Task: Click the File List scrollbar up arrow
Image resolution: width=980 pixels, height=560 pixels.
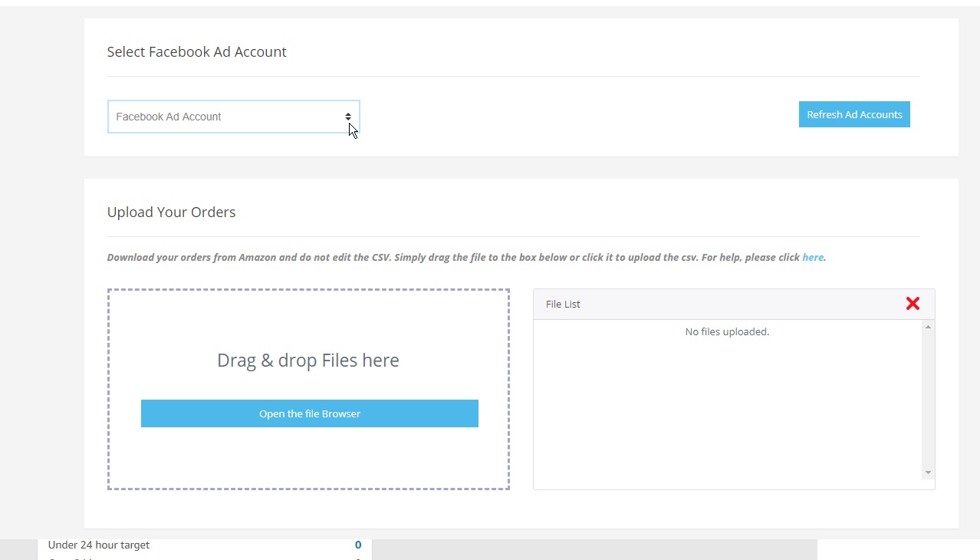Action: pyautogui.click(x=928, y=328)
